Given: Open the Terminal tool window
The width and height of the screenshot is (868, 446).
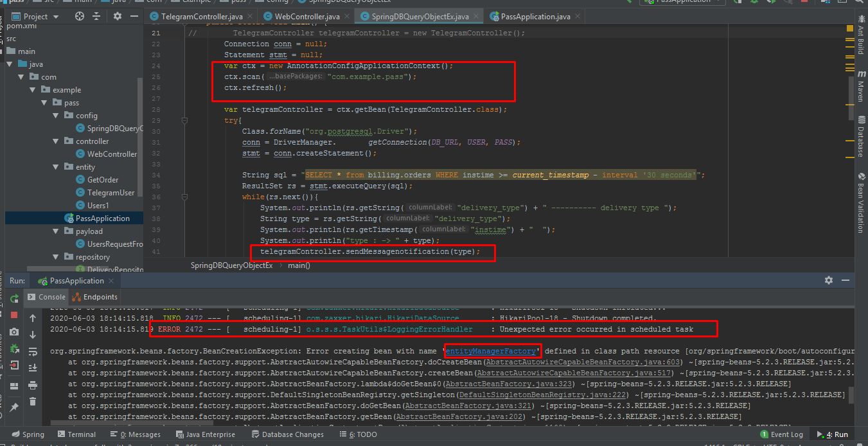Looking at the screenshot, I should 76,434.
